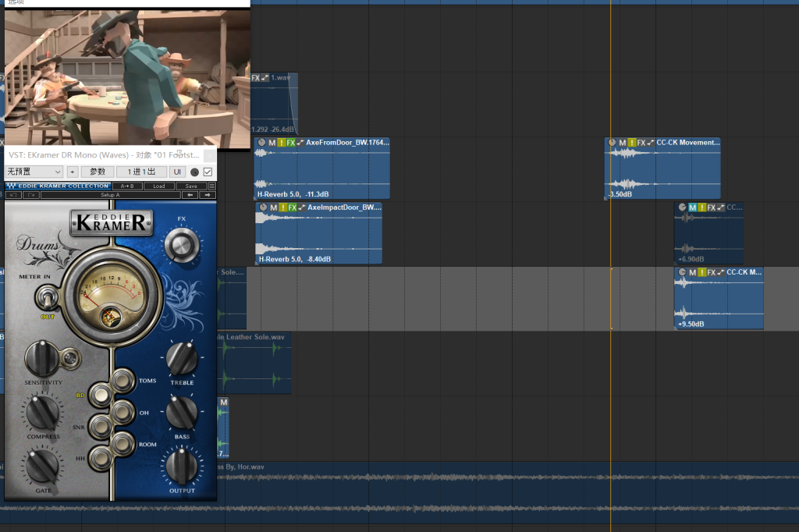Toggle the plugin UI button
The image size is (799, 532).
(x=177, y=172)
